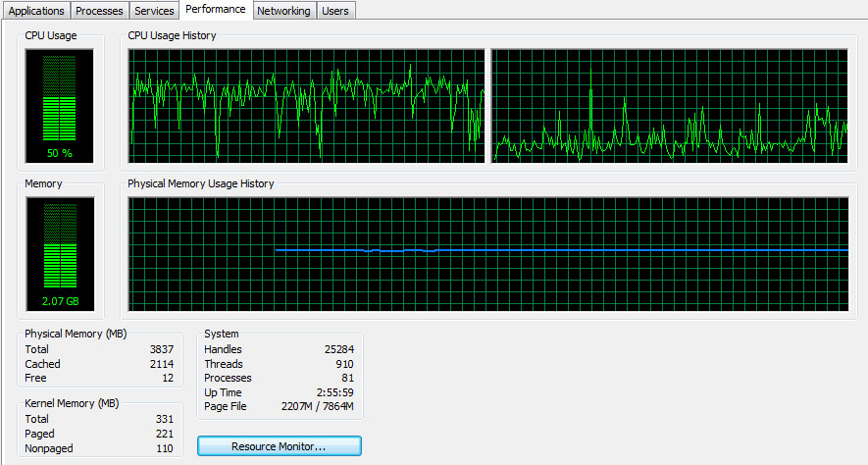Click the Handles label
Viewport: 868px width, 465px height.
(x=223, y=349)
